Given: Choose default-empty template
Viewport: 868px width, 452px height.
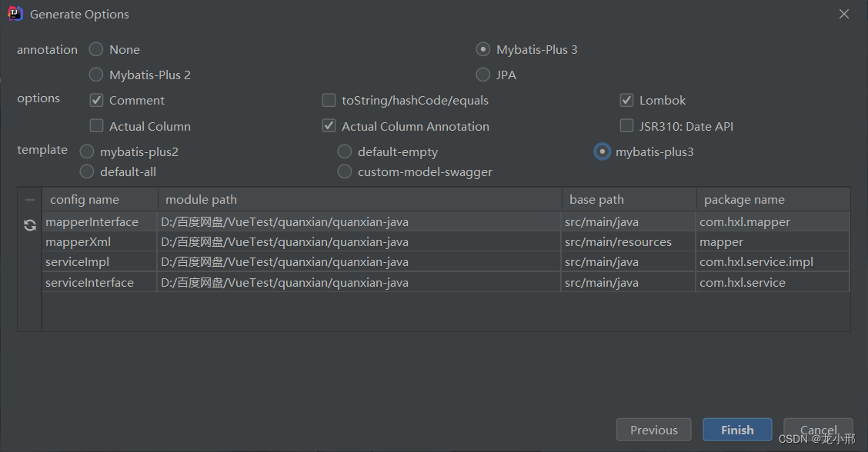Looking at the screenshot, I should point(344,151).
